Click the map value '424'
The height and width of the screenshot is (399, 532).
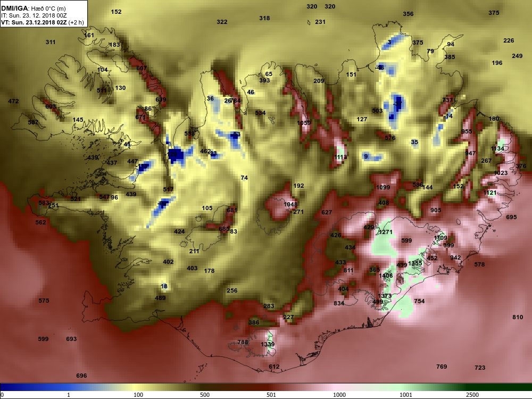coord(179,231)
